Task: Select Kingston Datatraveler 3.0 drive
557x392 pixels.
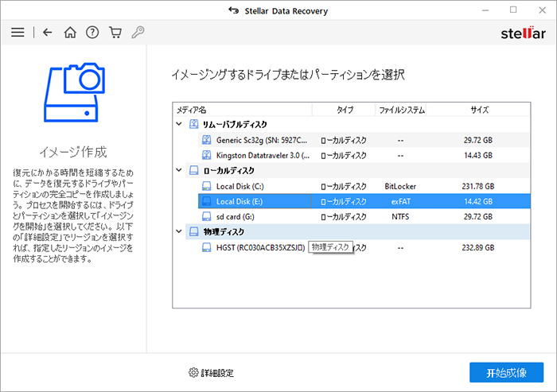Action: pos(258,155)
